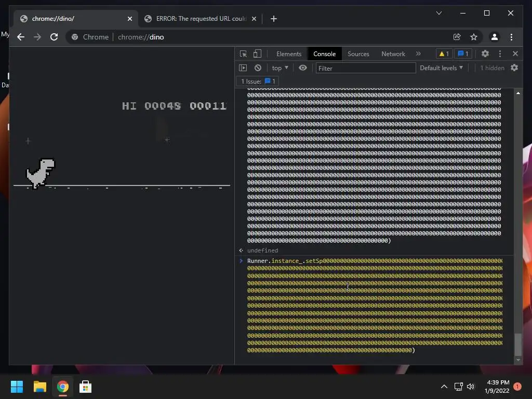
Task: Click the console scrollbar up arrow
Action: (x=518, y=93)
